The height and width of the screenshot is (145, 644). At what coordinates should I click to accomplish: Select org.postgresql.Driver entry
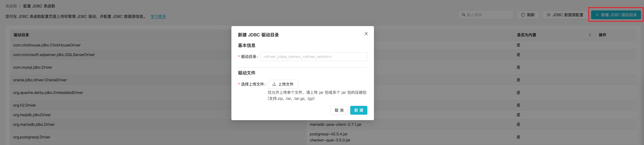point(32,137)
